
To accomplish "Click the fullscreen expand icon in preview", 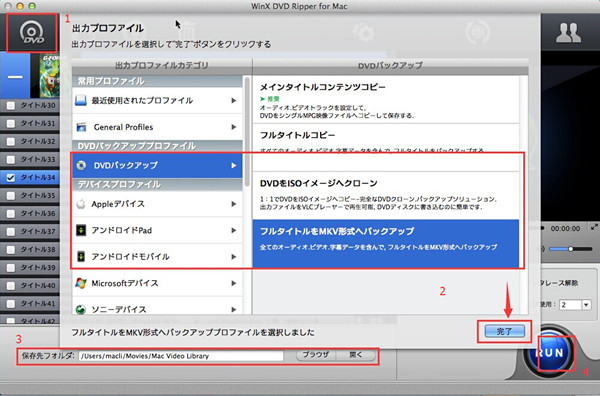I will pos(594,227).
